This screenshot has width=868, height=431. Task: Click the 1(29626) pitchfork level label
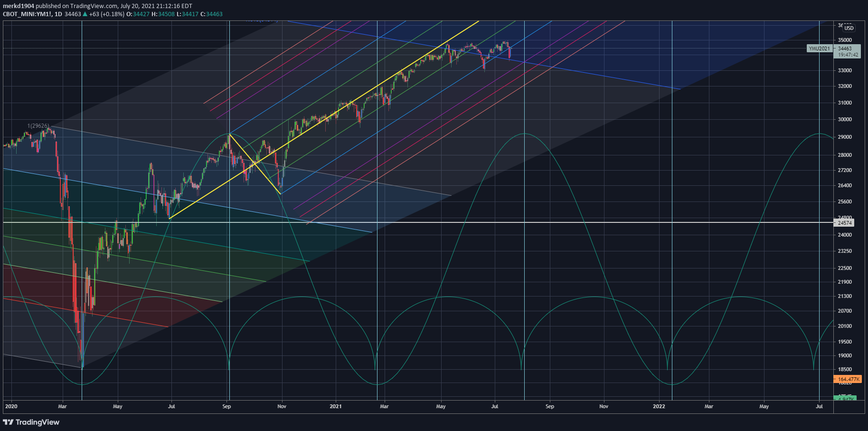[38, 126]
